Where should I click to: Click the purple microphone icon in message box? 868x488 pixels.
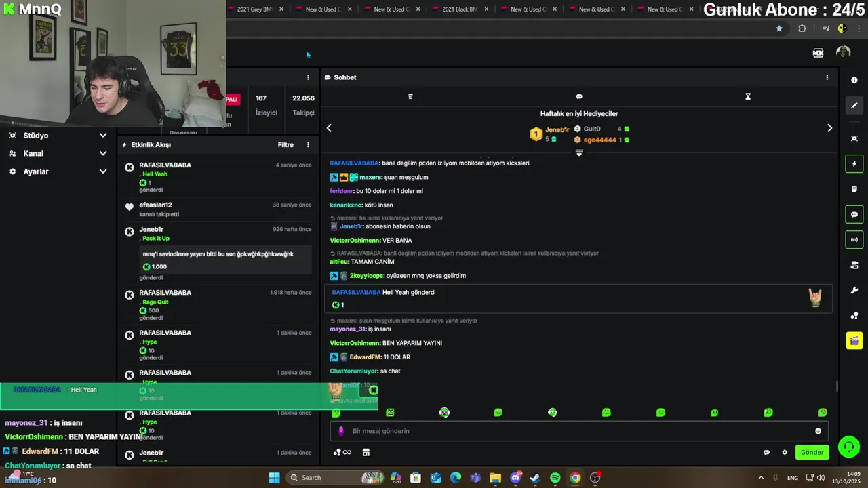341,431
